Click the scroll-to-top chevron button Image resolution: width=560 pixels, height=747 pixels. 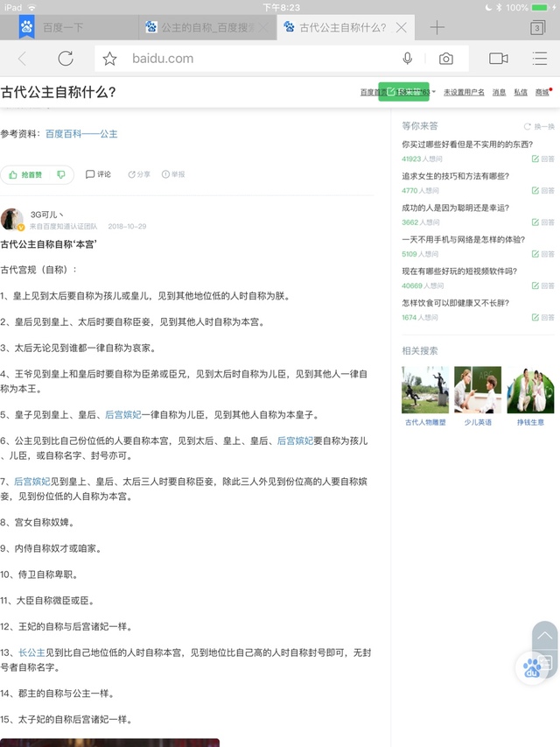544,635
